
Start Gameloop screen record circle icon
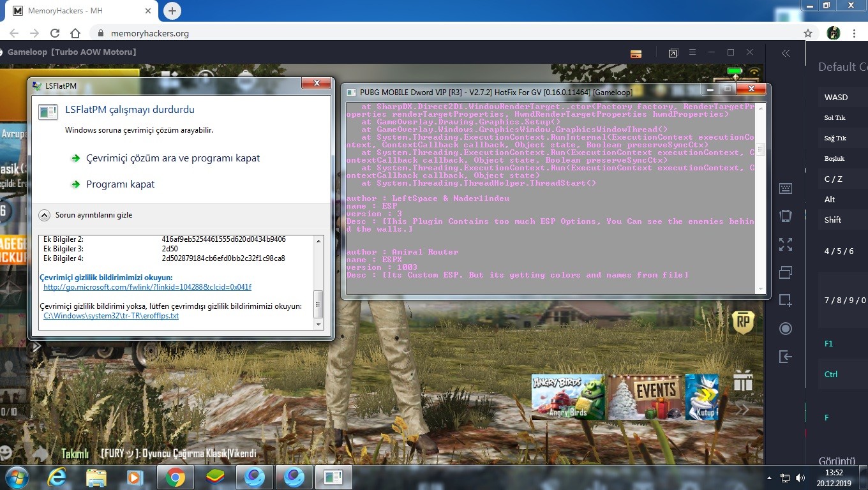786,329
